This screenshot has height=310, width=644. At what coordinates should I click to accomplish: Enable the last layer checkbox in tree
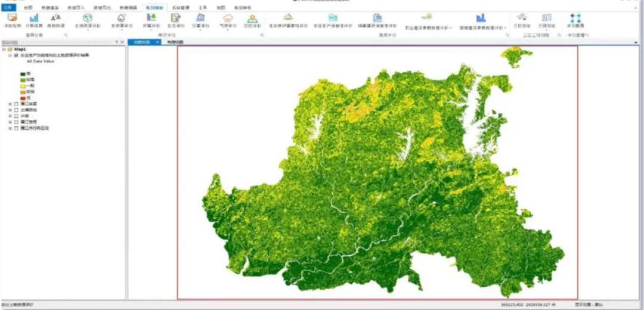coord(17,128)
